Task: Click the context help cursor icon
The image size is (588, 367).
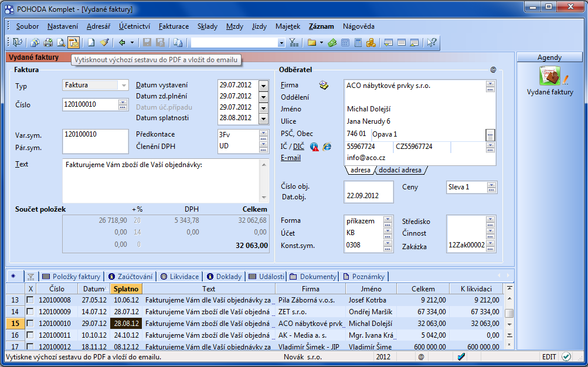Action: click(x=431, y=43)
